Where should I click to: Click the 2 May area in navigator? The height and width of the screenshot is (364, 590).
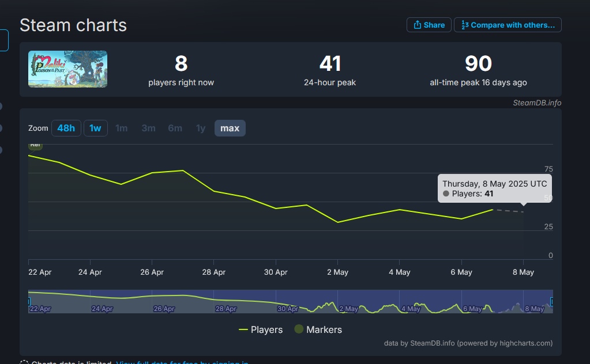(x=348, y=308)
